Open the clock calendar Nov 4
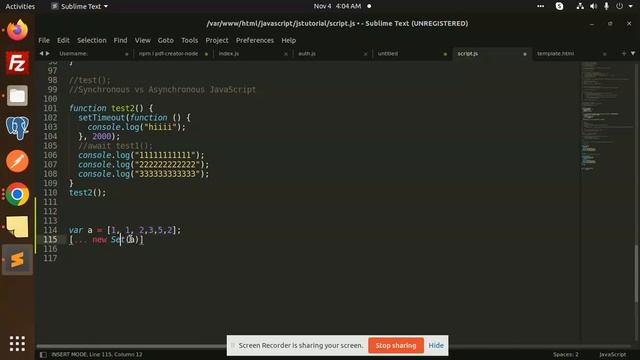640x360 pixels. point(337,6)
